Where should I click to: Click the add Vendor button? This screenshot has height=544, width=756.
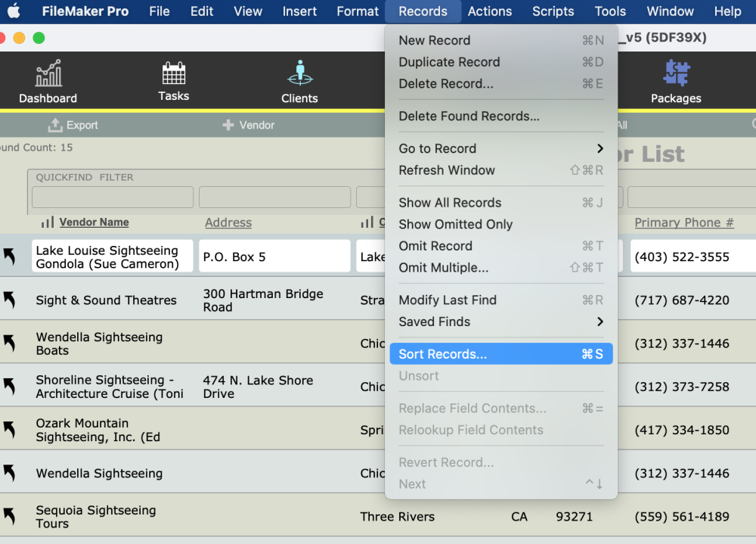248,125
